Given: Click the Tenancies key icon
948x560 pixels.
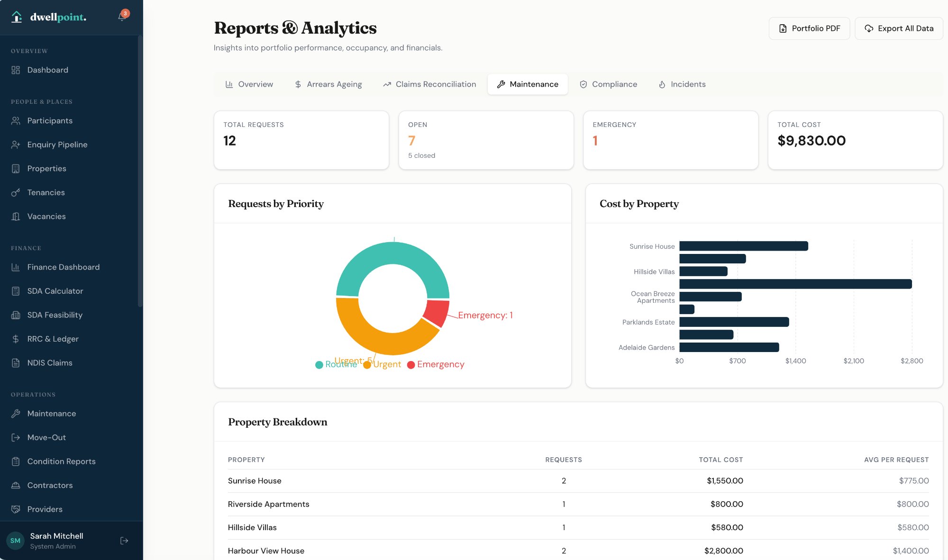Looking at the screenshot, I should click(x=16, y=192).
